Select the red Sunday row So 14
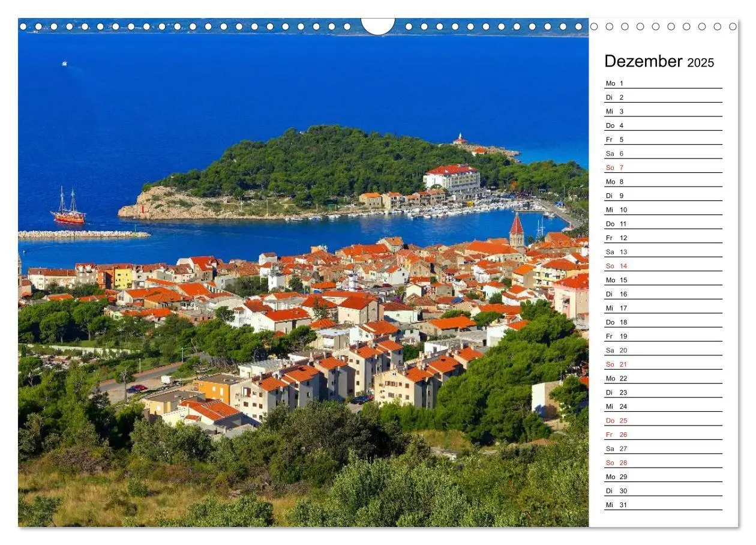The height and width of the screenshot is (545, 756). tap(663, 266)
